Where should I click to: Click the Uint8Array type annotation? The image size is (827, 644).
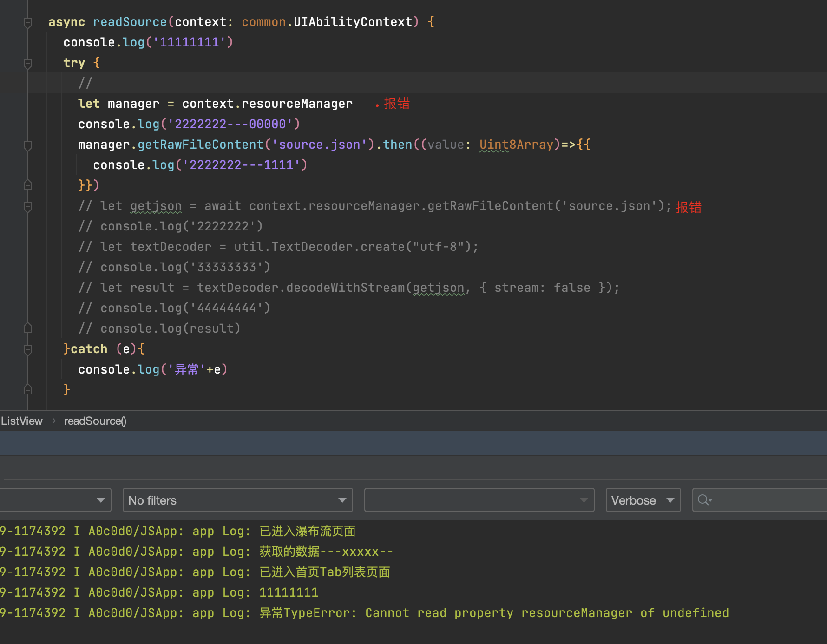[x=516, y=145]
